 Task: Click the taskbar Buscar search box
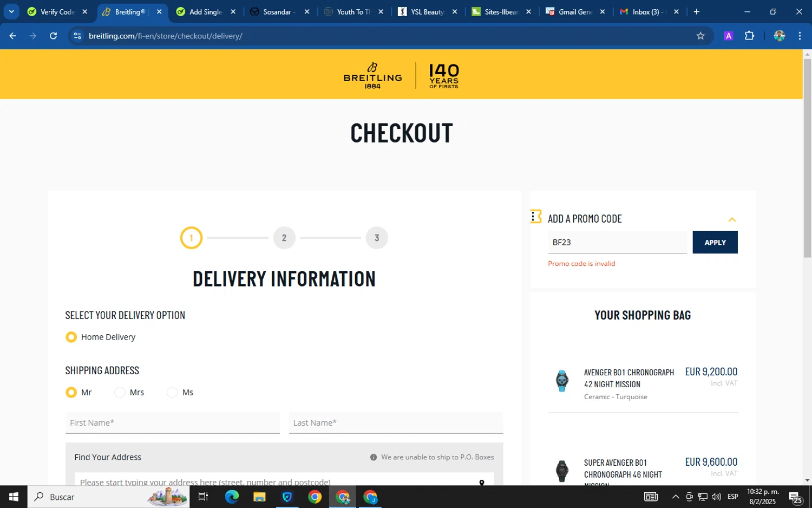(108, 497)
